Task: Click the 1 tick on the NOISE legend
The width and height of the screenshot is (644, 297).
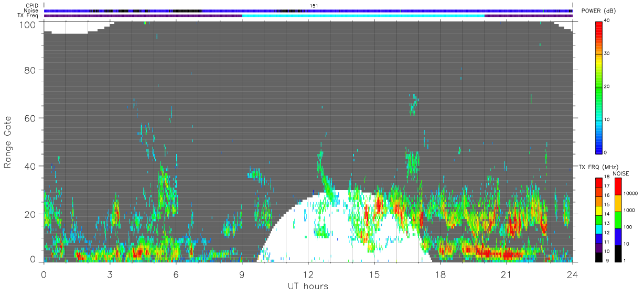Action: 625,261
